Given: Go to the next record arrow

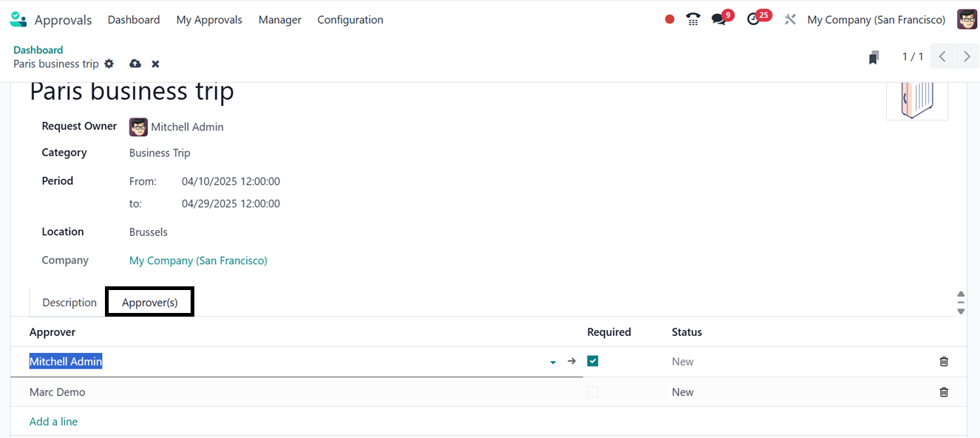Looking at the screenshot, I should [967, 57].
